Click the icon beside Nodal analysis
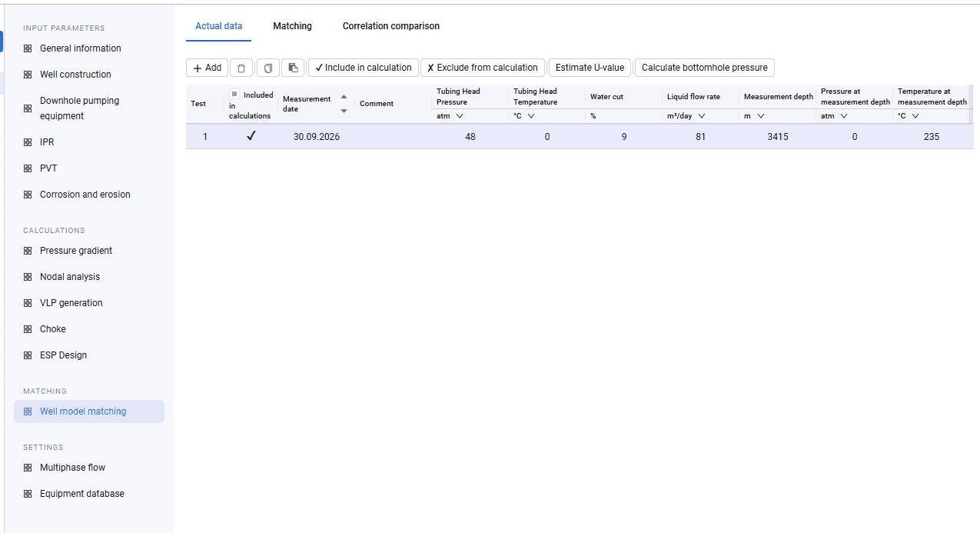This screenshot has height=533, width=980. pos(28,277)
